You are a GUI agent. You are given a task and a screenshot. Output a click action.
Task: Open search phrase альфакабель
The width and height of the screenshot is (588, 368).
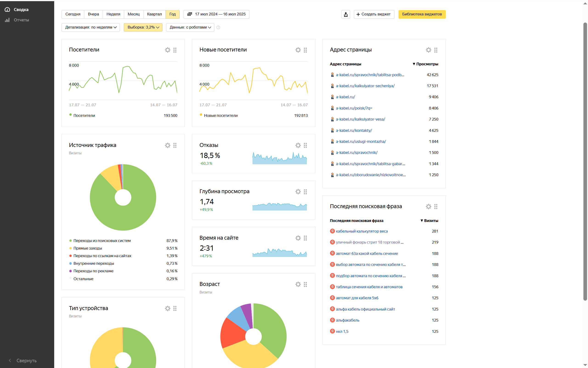click(348, 320)
